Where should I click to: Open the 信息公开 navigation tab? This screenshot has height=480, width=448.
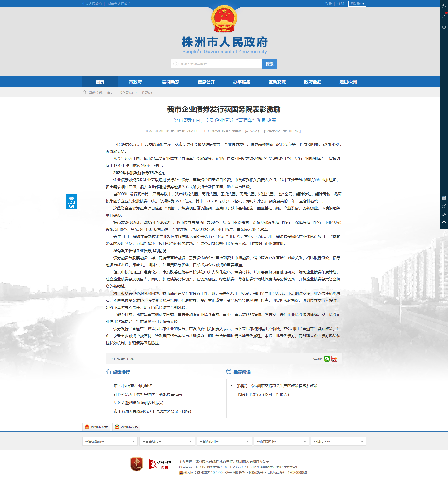tap(206, 82)
